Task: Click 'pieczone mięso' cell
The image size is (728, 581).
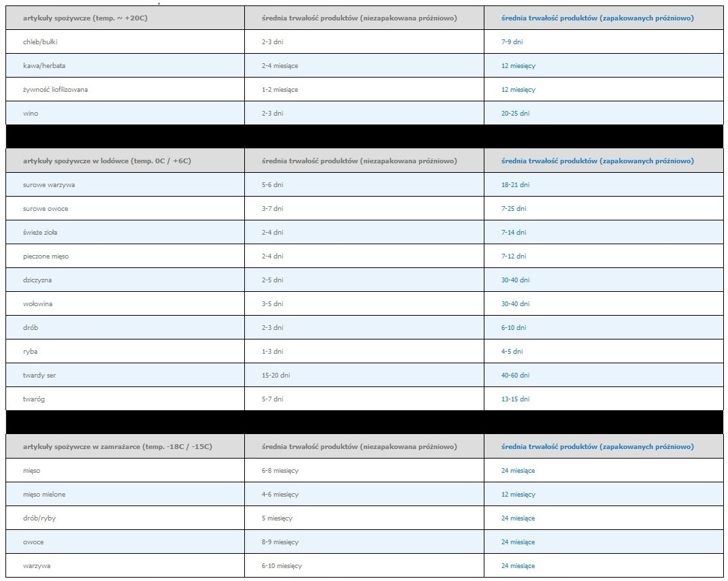Action: click(125, 256)
